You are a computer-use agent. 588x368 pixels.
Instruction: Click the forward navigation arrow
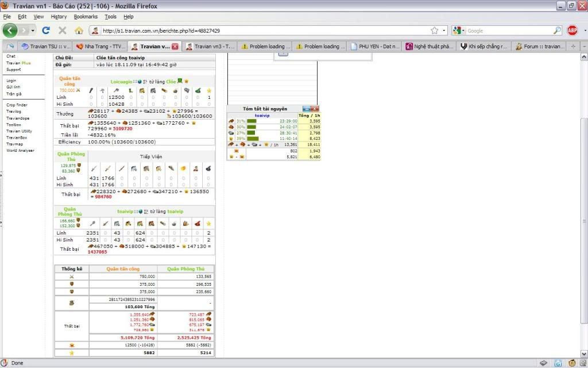pos(24,30)
